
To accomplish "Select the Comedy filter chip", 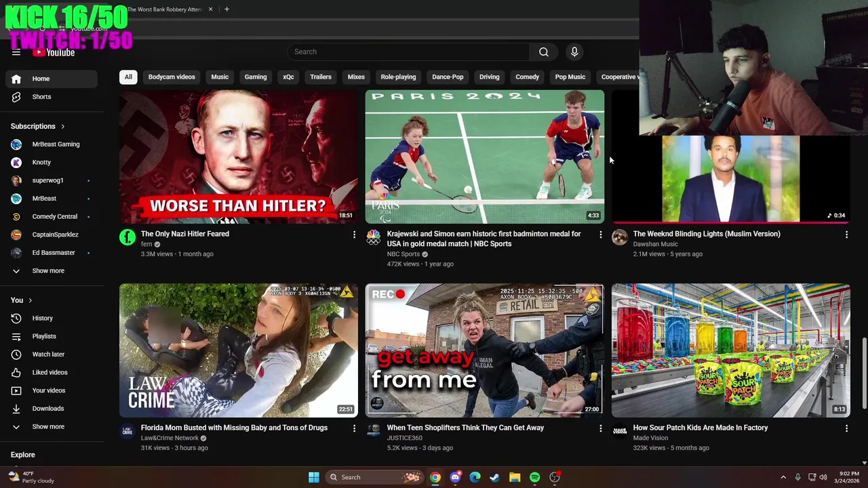I will tap(527, 77).
